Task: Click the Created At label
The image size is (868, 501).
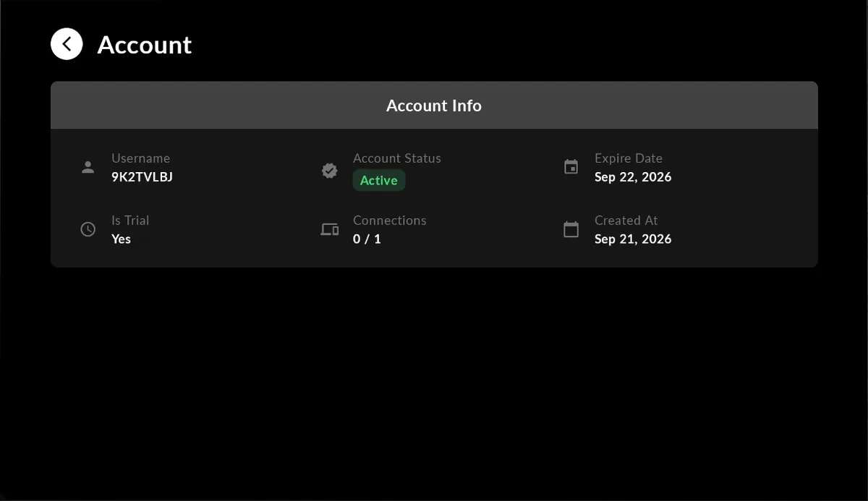Action: click(626, 220)
